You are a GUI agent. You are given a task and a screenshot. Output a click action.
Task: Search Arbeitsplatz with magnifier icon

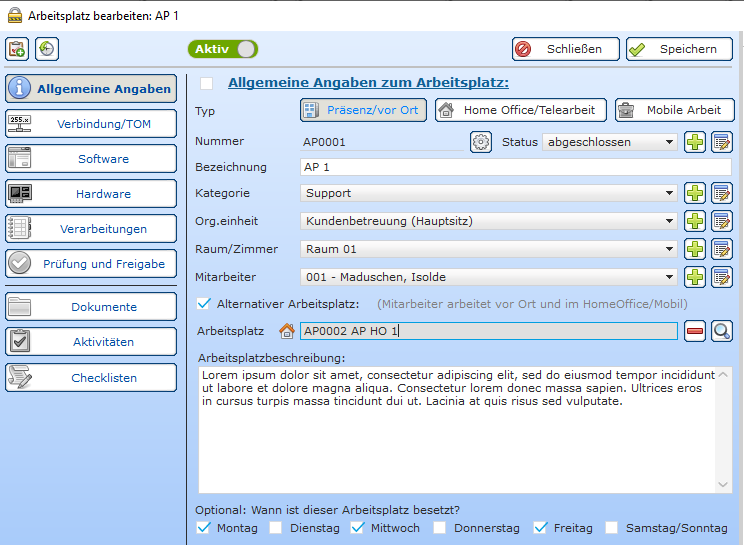pos(722,331)
